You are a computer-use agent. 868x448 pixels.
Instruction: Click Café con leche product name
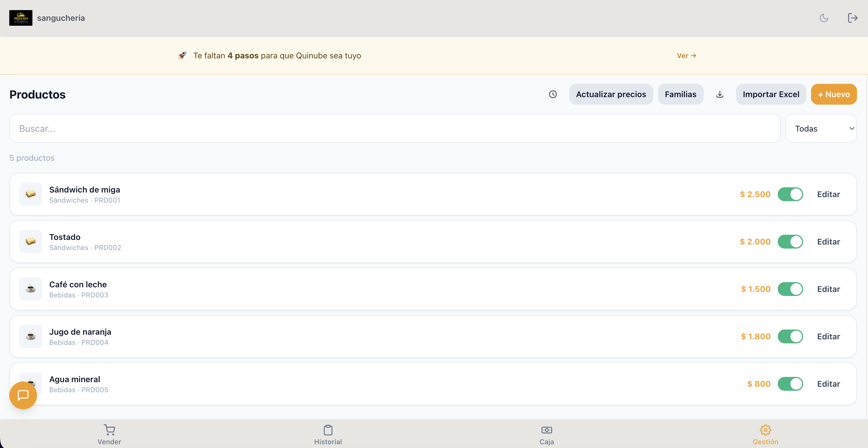pos(78,284)
